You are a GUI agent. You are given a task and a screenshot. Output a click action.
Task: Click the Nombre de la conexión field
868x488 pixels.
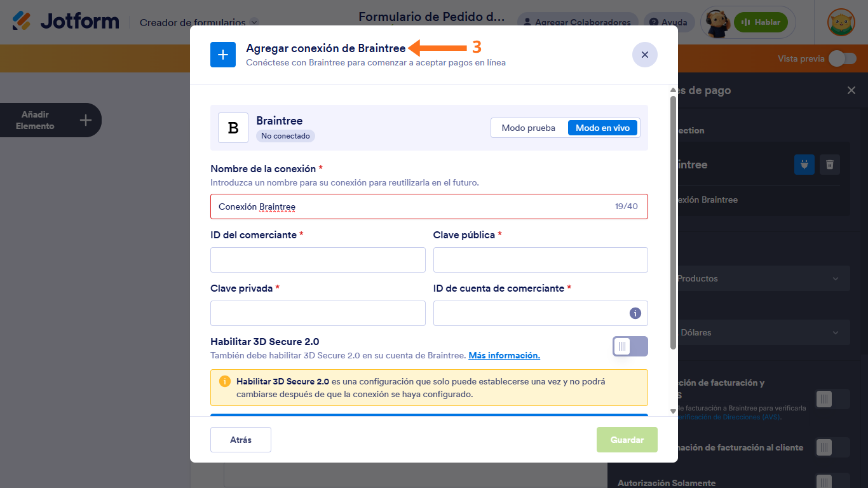[x=429, y=207]
